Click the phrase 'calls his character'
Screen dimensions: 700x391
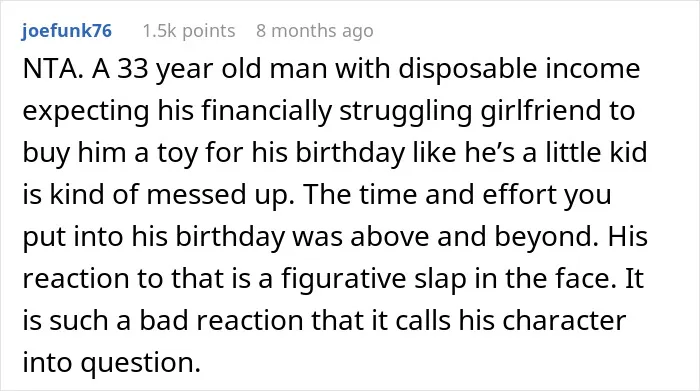click(x=511, y=320)
